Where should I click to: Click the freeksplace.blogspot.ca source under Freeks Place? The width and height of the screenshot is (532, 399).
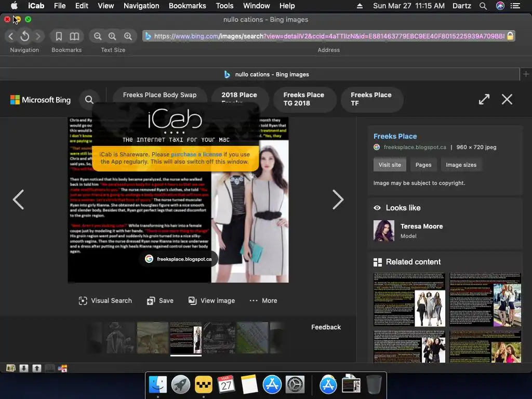[415, 147]
